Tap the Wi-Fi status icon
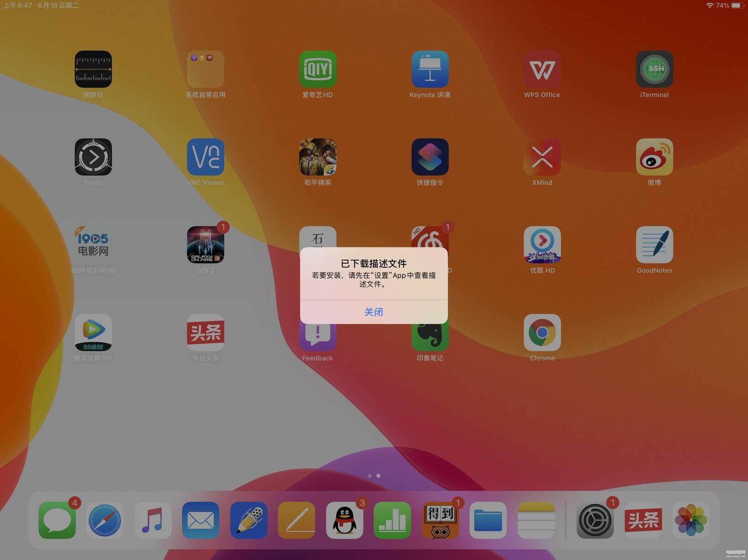This screenshot has height=560, width=748. tap(710, 5)
